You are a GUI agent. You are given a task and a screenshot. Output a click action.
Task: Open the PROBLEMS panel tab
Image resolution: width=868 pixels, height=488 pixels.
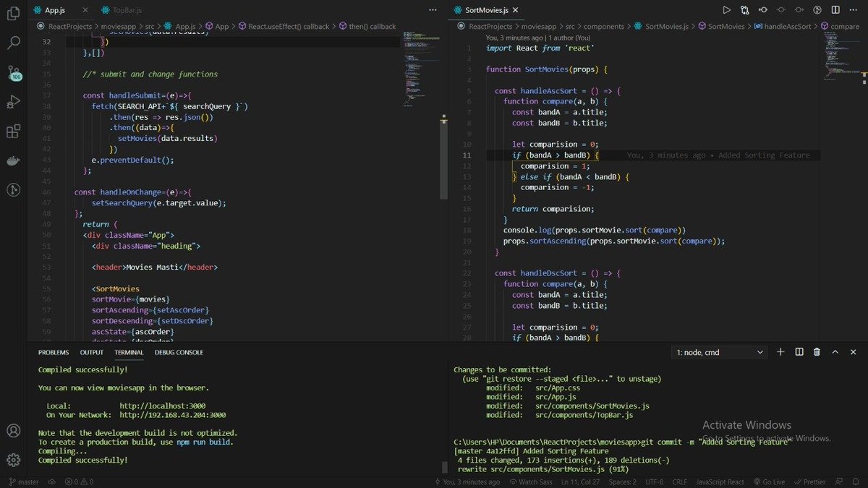(x=54, y=352)
